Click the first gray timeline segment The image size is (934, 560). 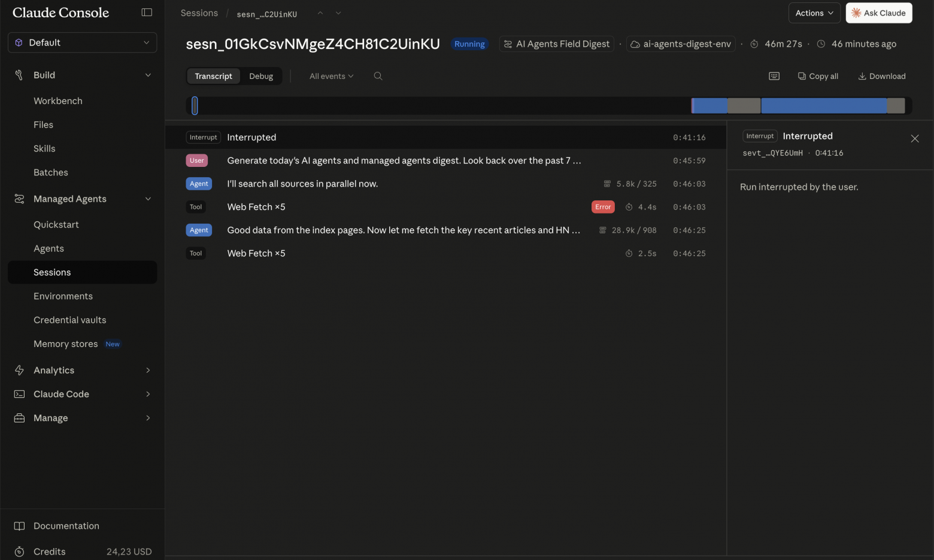(x=744, y=106)
